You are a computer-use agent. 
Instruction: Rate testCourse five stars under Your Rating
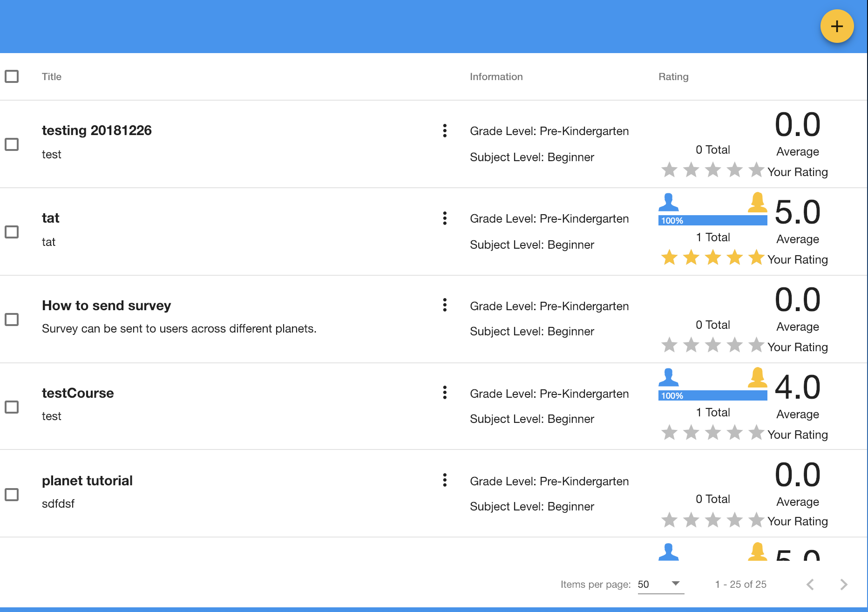[x=756, y=433]
